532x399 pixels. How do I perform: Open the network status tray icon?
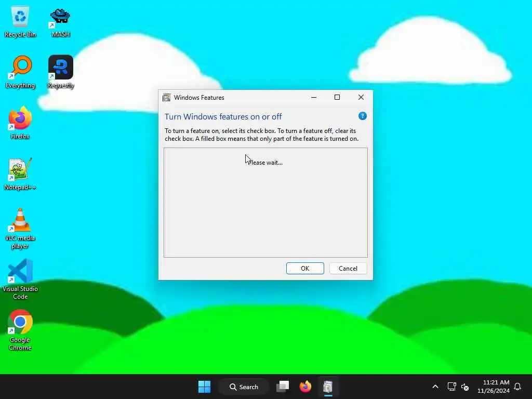coord(451,387)
